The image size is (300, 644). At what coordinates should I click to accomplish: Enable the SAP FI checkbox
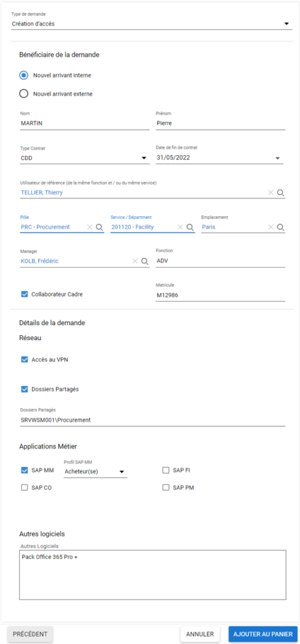click(x=166, y=470)
